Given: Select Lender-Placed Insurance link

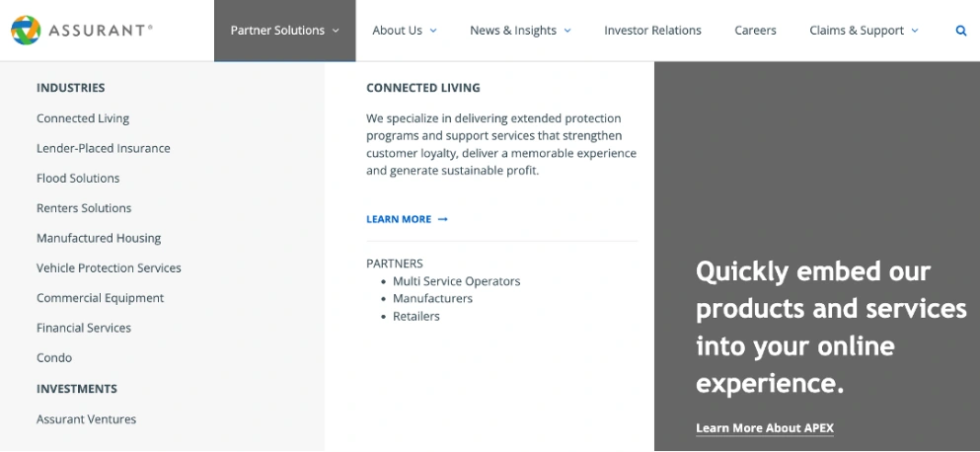Looking at the screenshot, I should point(103,148).
